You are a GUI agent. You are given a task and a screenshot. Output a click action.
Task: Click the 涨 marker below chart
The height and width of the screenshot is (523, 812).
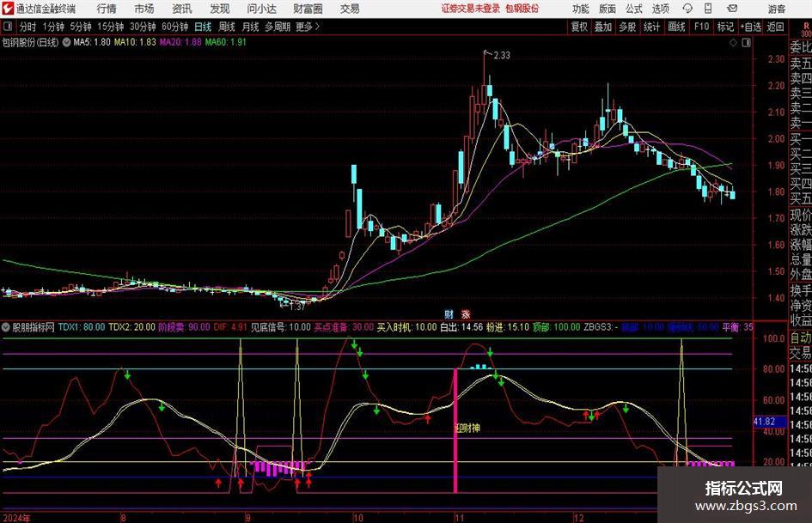point(466,314)
